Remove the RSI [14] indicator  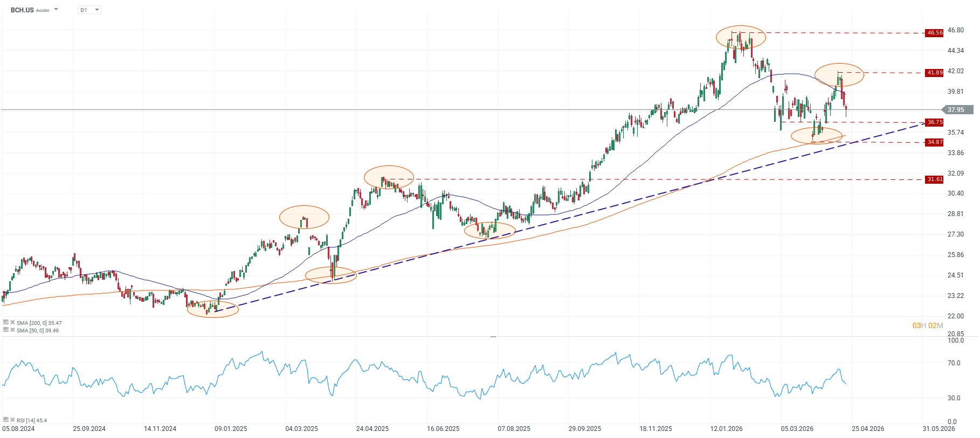[x=12, y=420]
